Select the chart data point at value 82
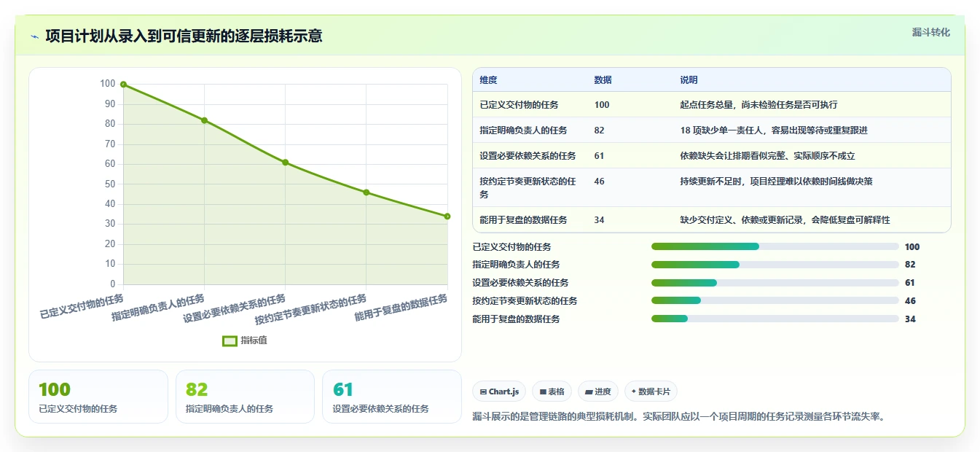Screen dimensions: 980x452 [x=204, y=120]
